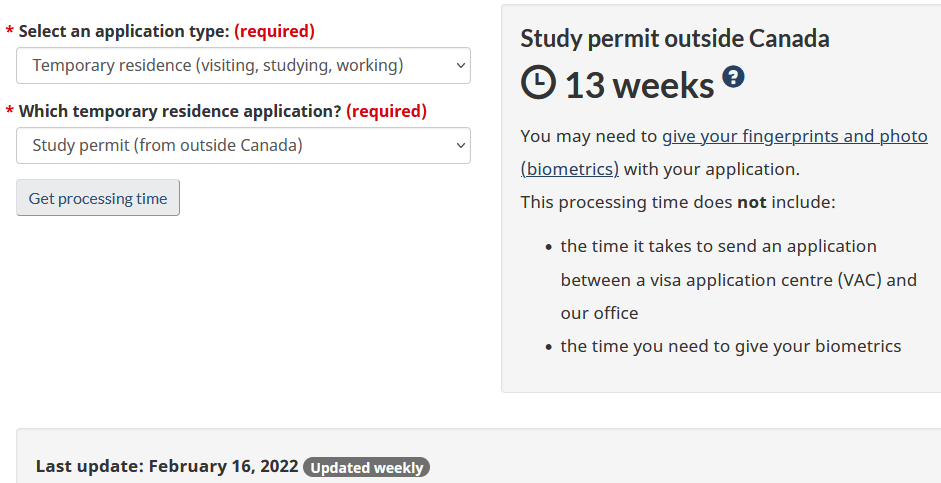941x483 pixels.
Task: Click the 'Select an application type' label
Action: (124, 31)
